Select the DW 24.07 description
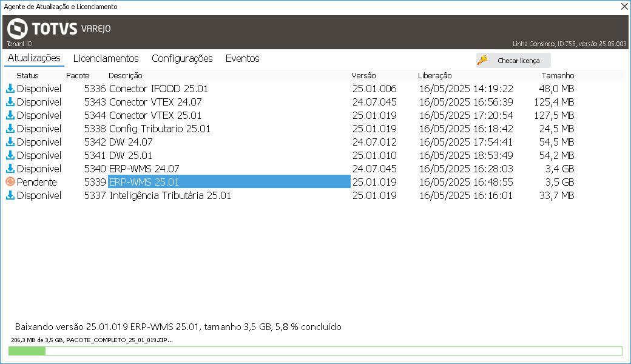This screenshot has height=364, width=631. click(x=131, y=141)
